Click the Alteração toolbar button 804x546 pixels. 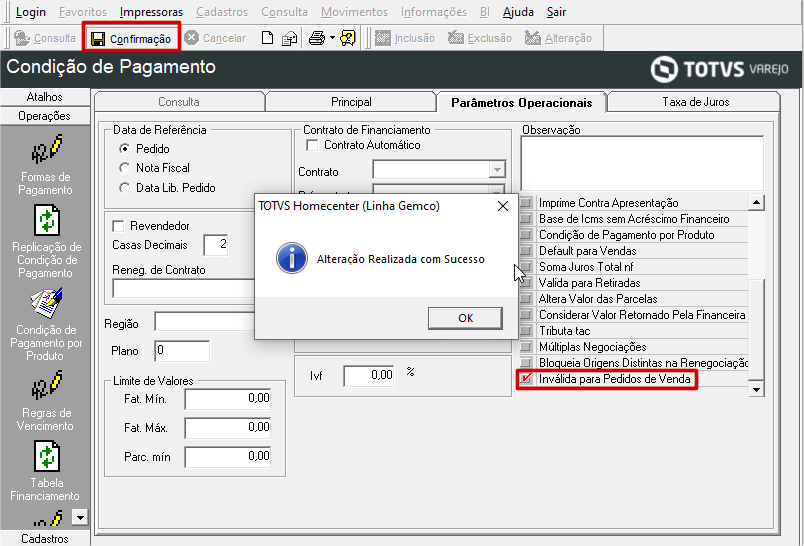pyautogui.click(x=558, y=38)
